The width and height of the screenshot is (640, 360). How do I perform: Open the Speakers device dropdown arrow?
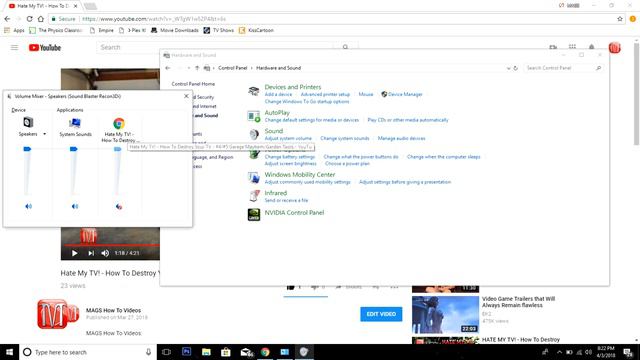(44, 134)
